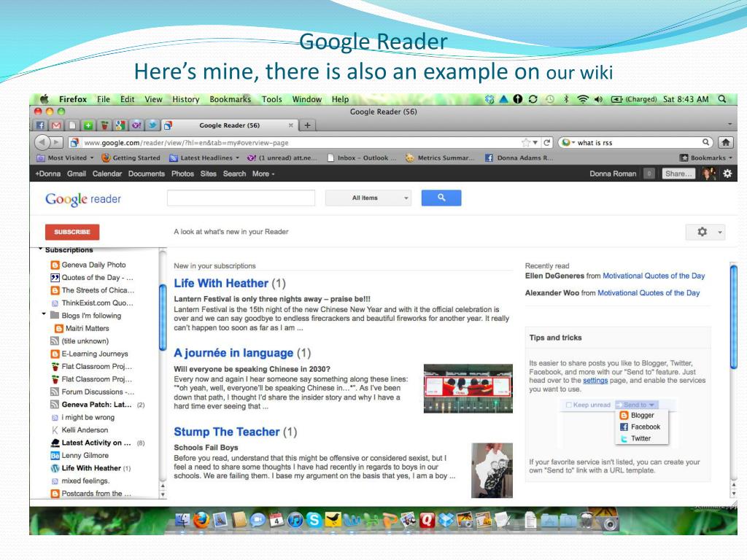747x560 pixels.
Task: Open the View menu
Action: (153, 99)
